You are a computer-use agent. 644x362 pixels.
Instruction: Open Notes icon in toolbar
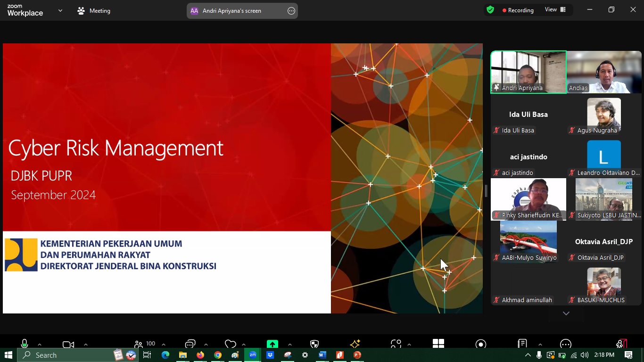522,344
